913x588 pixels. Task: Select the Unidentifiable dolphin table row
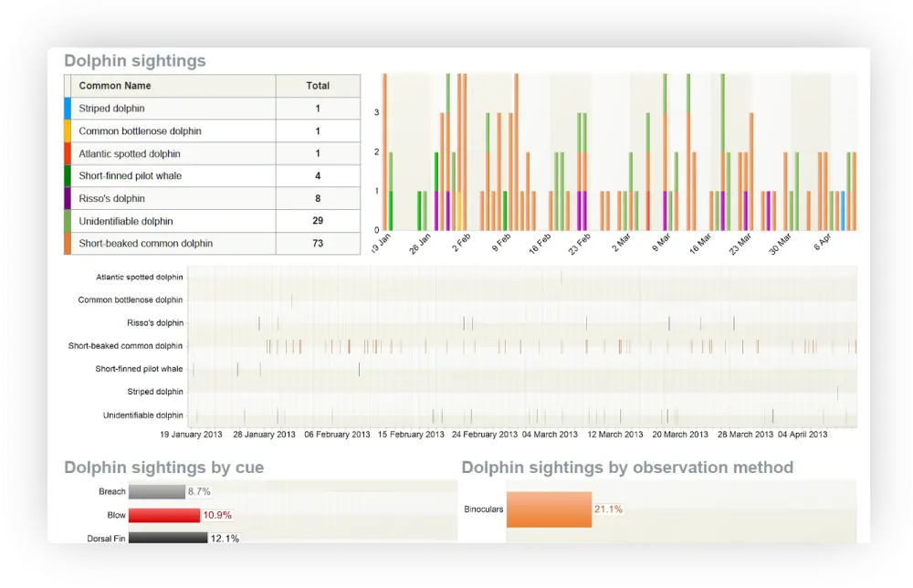212,221
